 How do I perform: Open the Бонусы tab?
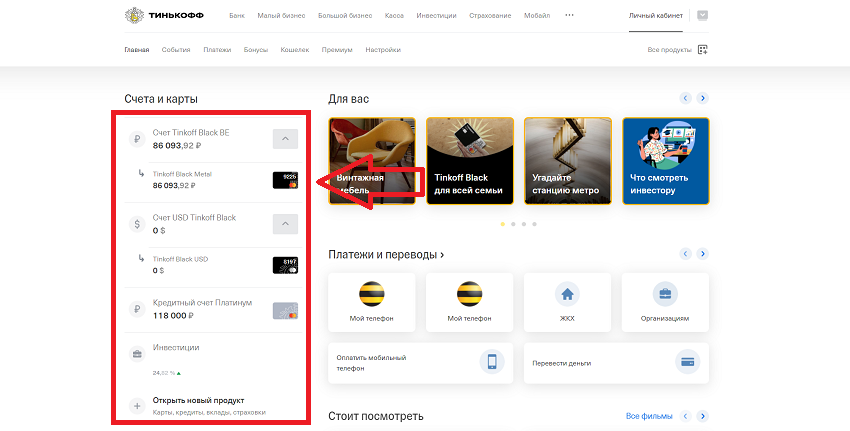coord(256,49)
